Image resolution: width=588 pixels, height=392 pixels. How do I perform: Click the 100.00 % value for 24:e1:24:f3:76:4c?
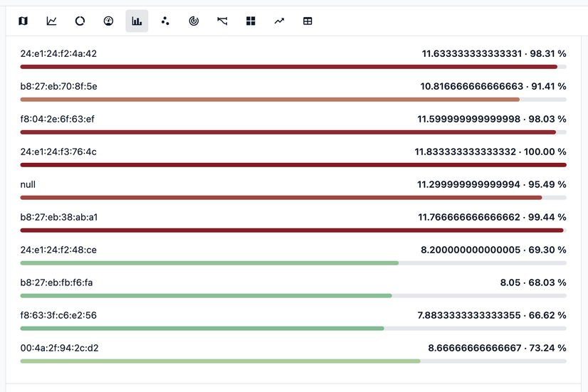pos(547,152)
